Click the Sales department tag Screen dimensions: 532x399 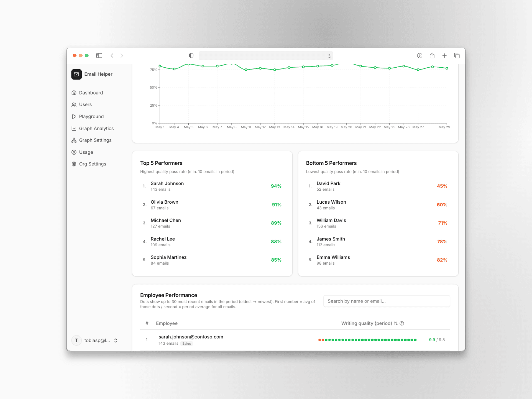click(x=186, y=344)
